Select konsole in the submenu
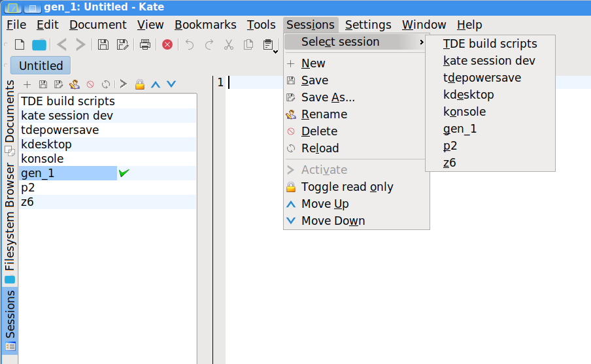Screen dimensions: 591x364 [490, 112]
